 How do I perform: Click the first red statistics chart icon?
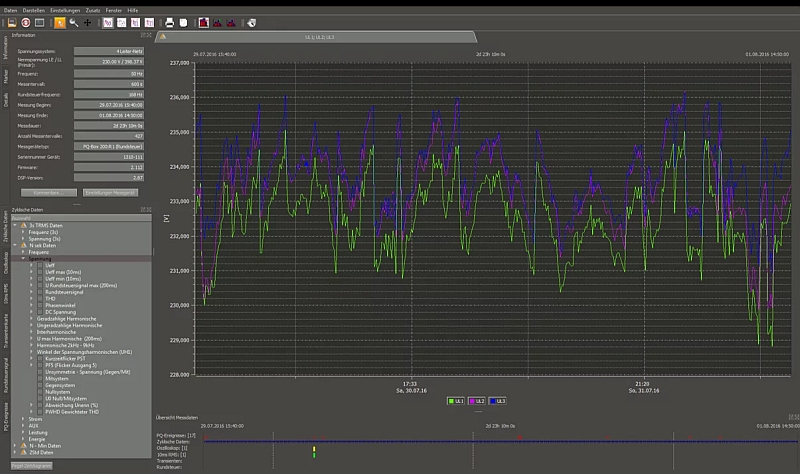204,23
